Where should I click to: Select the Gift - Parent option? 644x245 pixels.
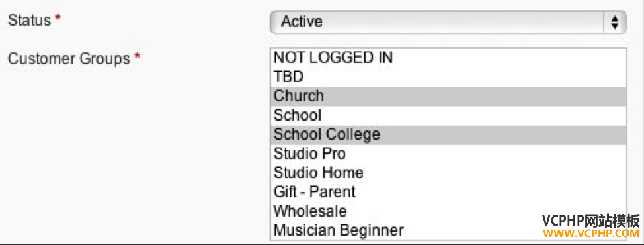pyautogui.click(x=448, y=192)
